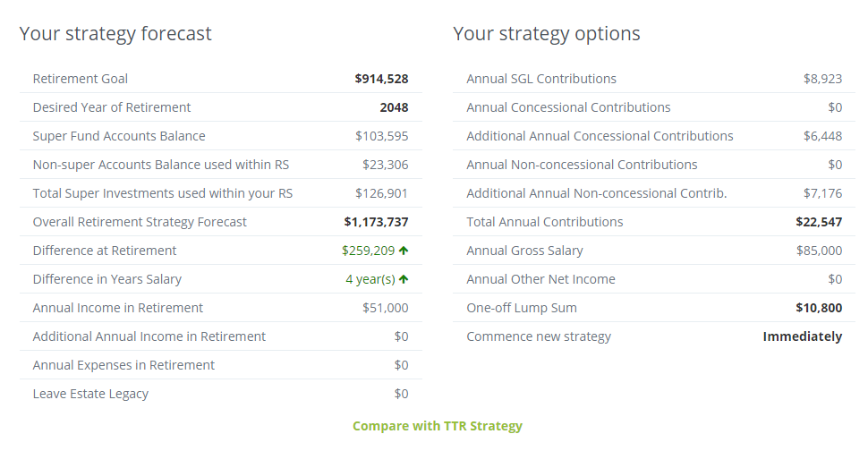Click the up arrow next to 4 year(s)
Screen dimensions: 868x451
click(x=404, y=279)
